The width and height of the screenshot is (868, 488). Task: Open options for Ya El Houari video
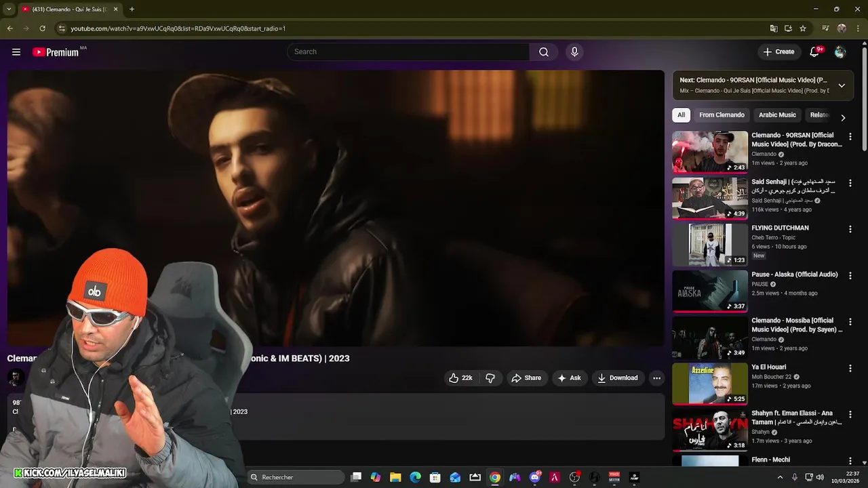click(x=850, y=368)
